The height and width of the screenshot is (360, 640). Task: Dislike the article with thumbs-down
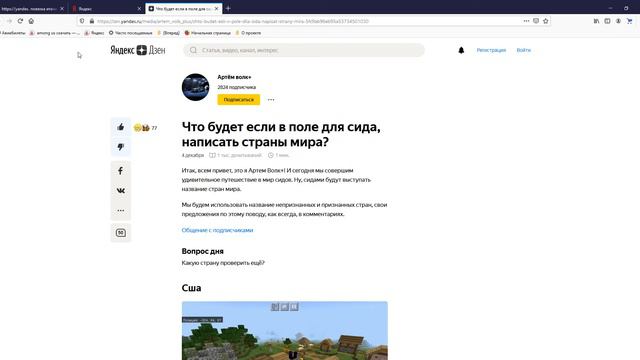pos(120,147)
